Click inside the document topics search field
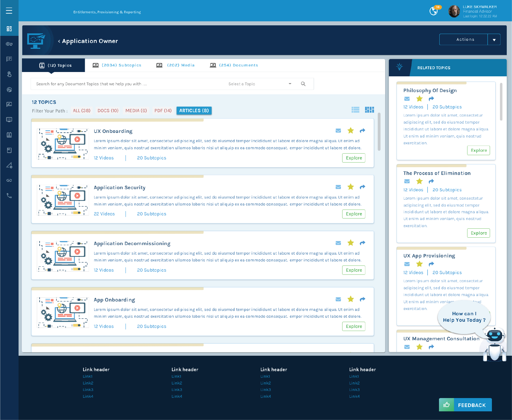This screenshot has height=420, width=512. coord(124,84)
